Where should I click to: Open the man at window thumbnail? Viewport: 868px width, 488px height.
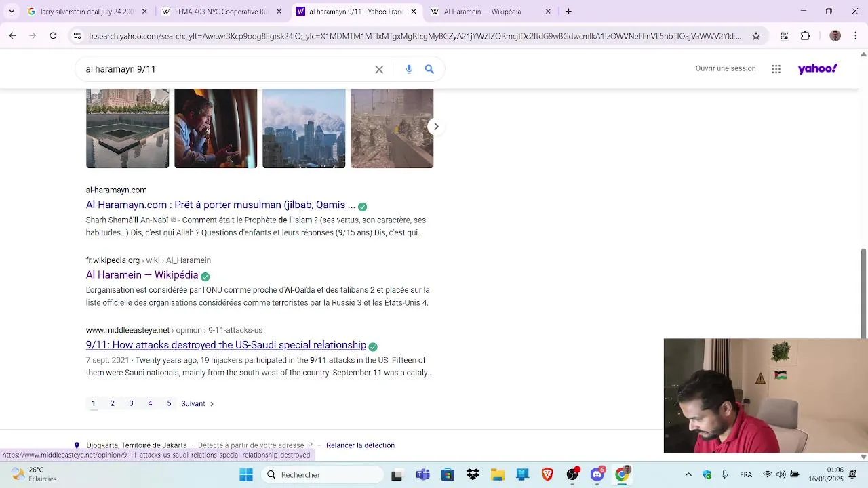(x=216, y=128)
